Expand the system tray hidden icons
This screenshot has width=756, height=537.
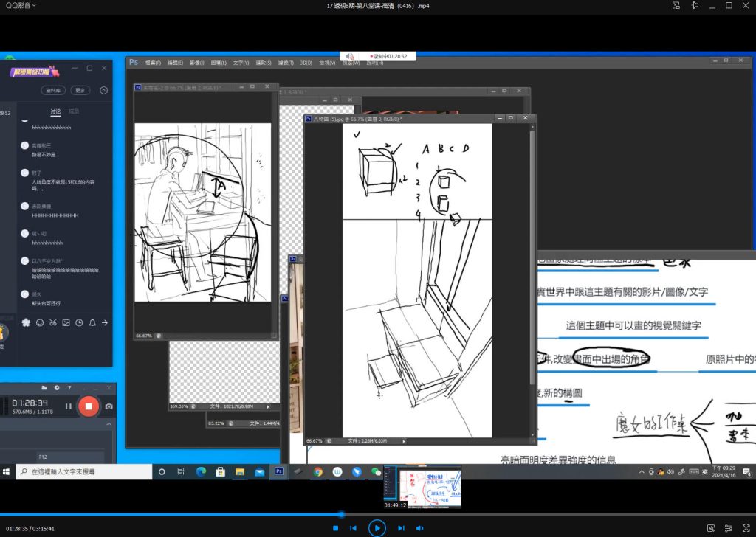coord(641,471)
